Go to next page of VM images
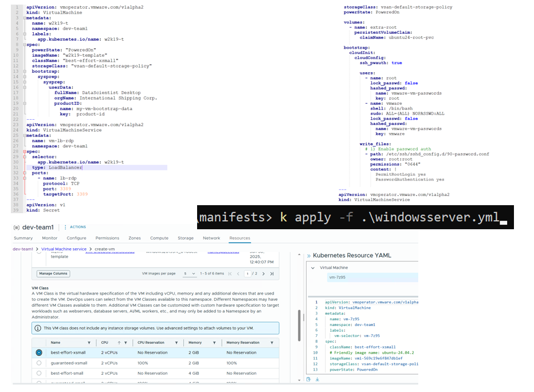This screenshot has width=534, height=392. pos(264,274)
